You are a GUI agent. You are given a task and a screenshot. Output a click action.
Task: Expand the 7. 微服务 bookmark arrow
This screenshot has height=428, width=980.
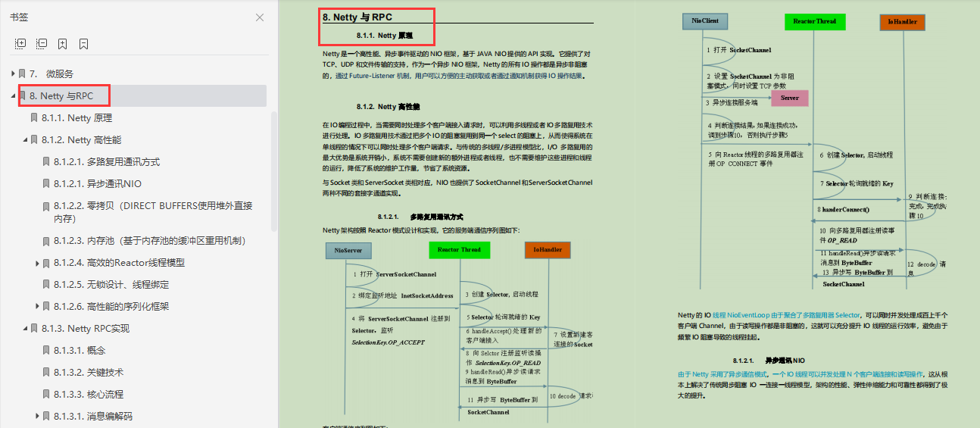pyautogui.click(x=13, y=73)
